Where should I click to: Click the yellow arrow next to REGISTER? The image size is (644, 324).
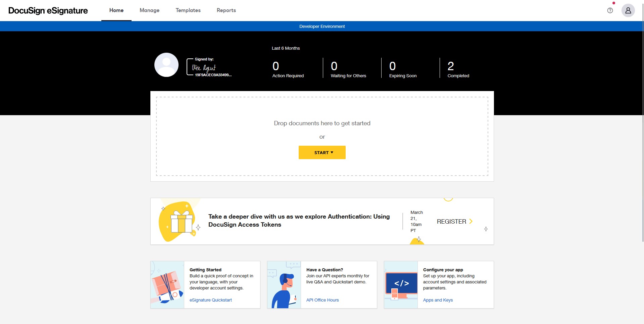pos(471,221)
